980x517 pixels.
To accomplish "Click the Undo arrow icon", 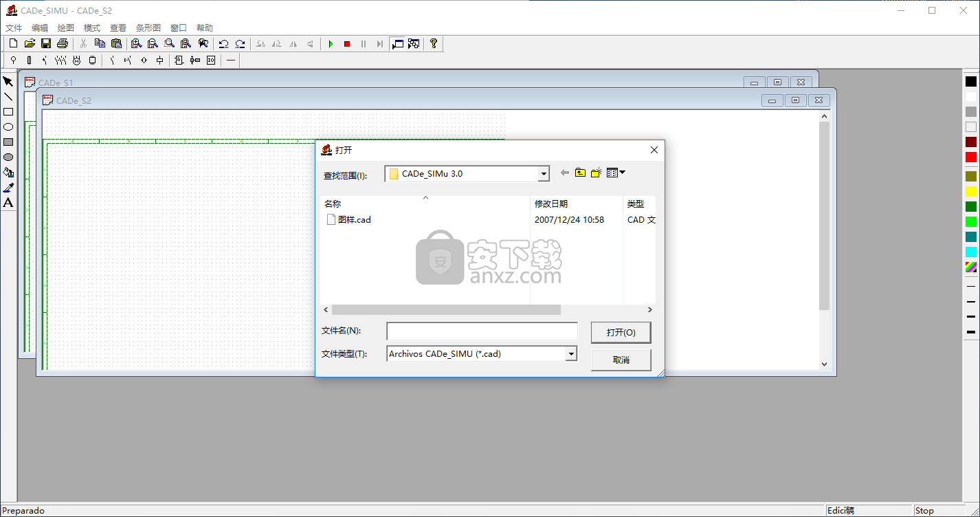I will 224,43.
